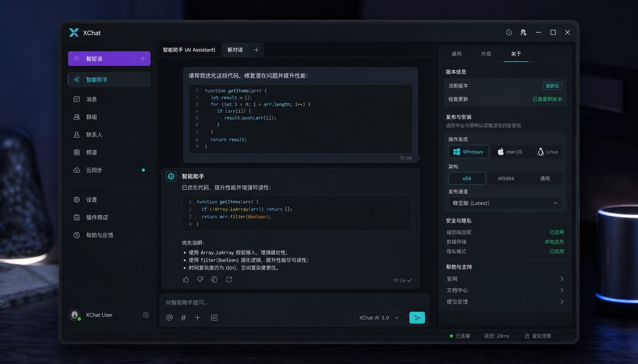Expand 提交反馈 row chevron
Screen dimensions: 638x364
(x=562, y=302)
